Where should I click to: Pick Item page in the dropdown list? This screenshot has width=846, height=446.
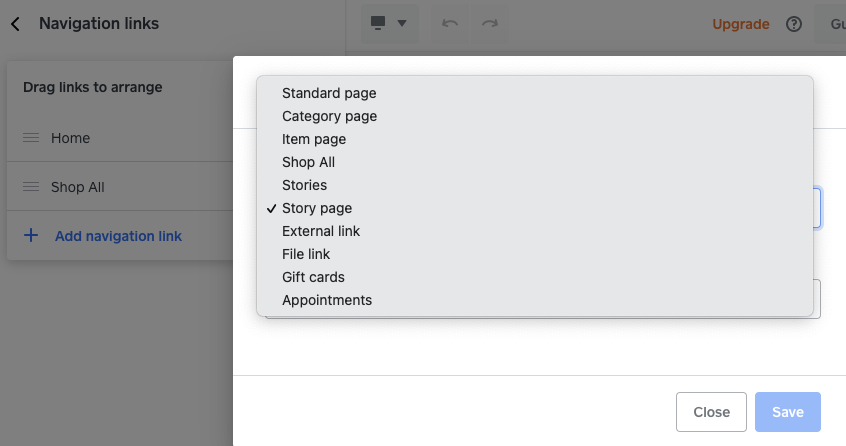[x=314, y=139]
